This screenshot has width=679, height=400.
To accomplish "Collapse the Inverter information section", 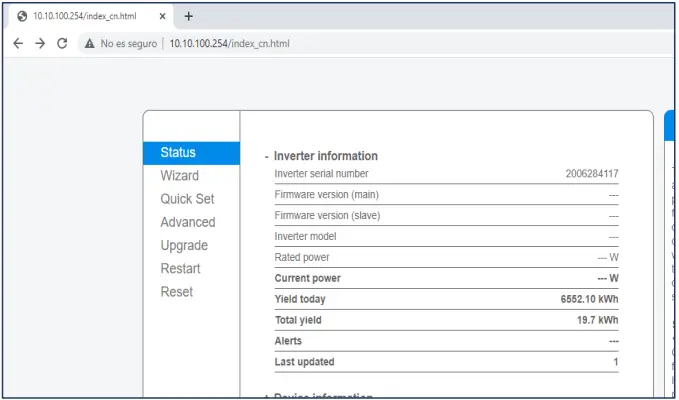I will [267, 157].
